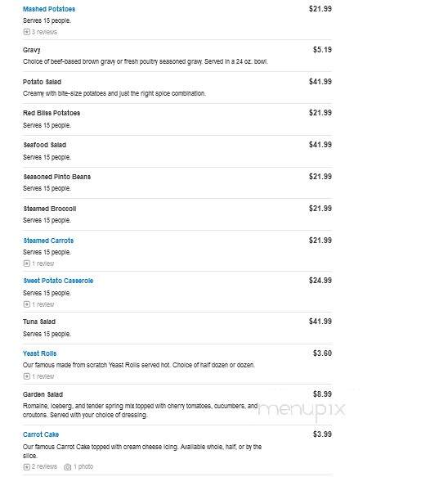This screenshot has width=448, height=477.
Task: View the 3 reviews for Mashed Potatoes
Action: (x=44, y=32)
